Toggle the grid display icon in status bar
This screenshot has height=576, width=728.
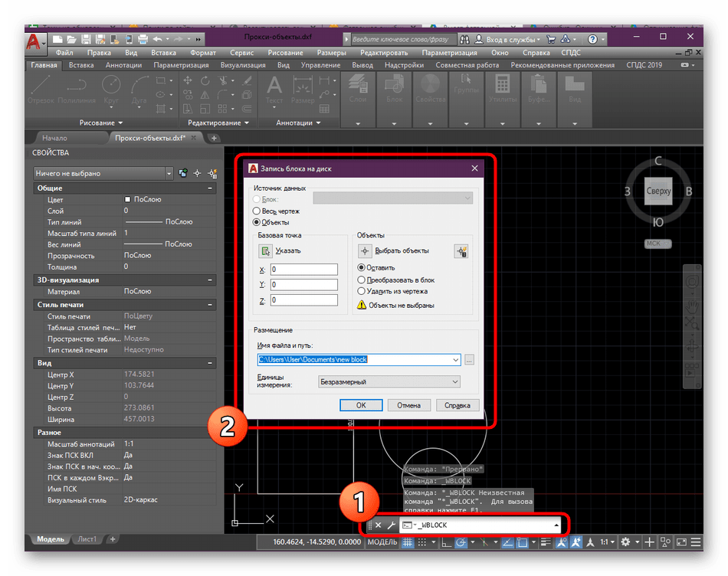click(x=408, y=542)
